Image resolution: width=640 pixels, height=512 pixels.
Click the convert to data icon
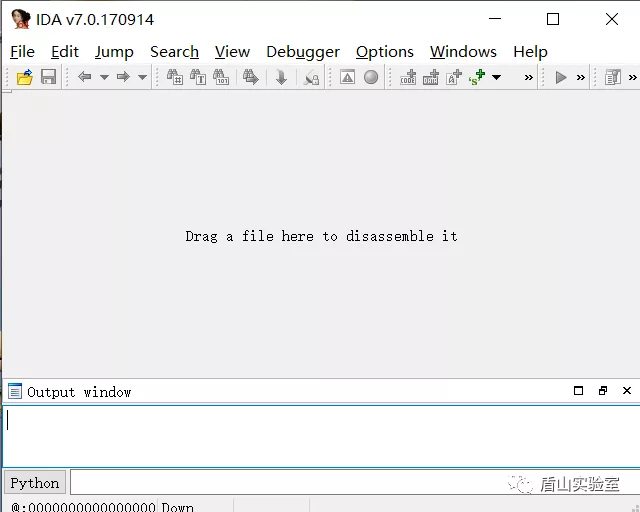[x=431, y=77]
